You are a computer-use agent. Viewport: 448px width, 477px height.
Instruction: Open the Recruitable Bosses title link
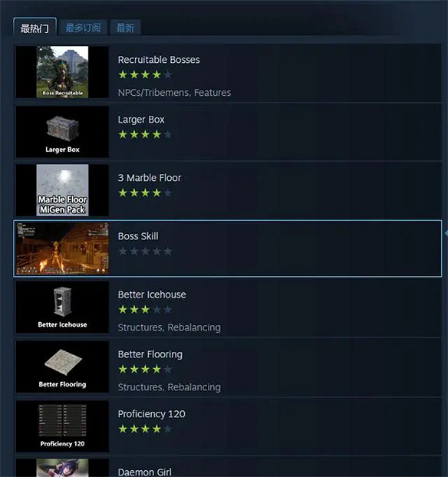(x=159, y=60)
